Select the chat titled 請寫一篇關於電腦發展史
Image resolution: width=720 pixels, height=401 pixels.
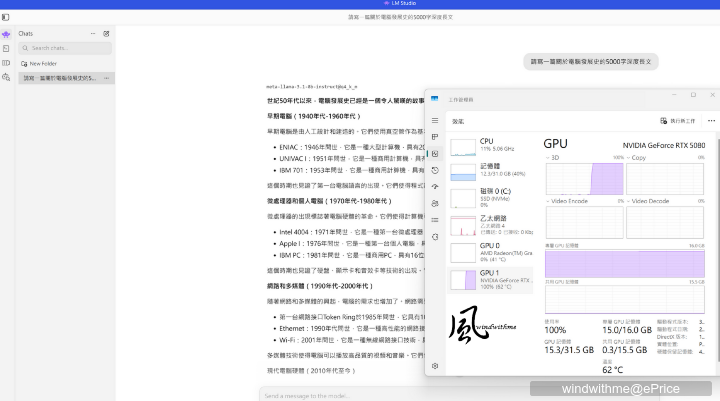pyautogui.click(x=66, y=78)
